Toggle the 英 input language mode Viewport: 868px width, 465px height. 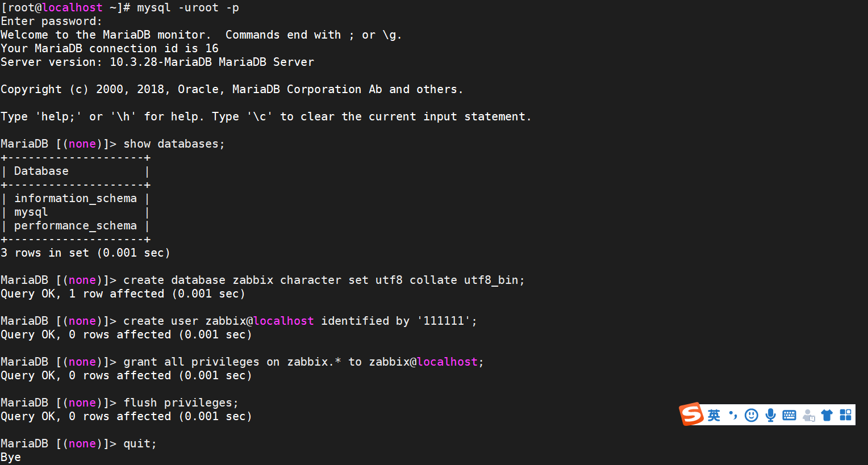(x=714, y=416)
